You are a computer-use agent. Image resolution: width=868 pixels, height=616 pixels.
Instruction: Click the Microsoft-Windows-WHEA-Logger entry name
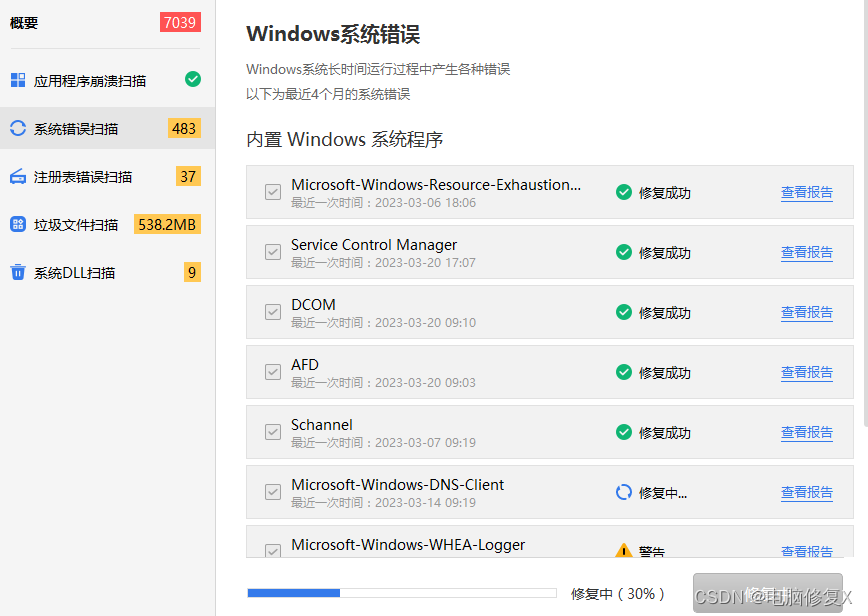point(408,545)
